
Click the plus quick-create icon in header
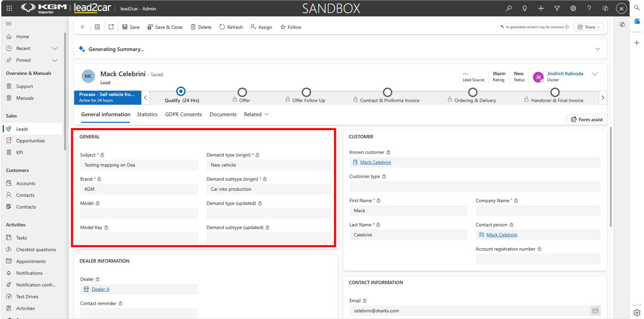click(541, 8)
